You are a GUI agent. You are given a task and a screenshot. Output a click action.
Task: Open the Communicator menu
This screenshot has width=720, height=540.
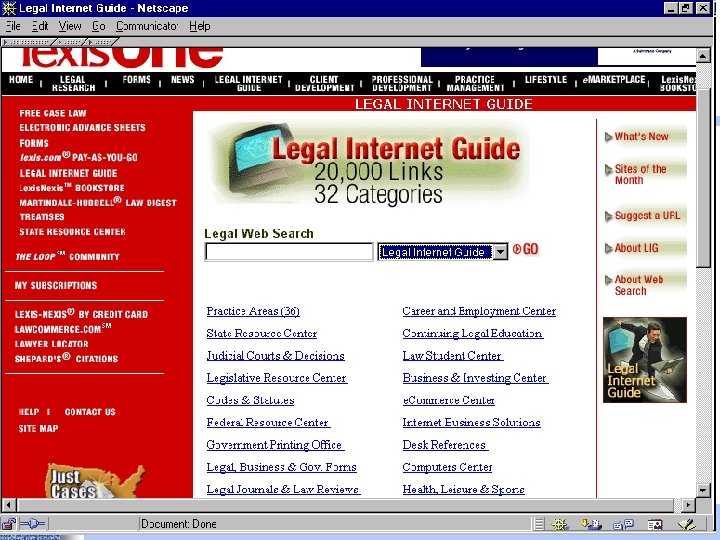pyautogui.click(x=146, y=26)
